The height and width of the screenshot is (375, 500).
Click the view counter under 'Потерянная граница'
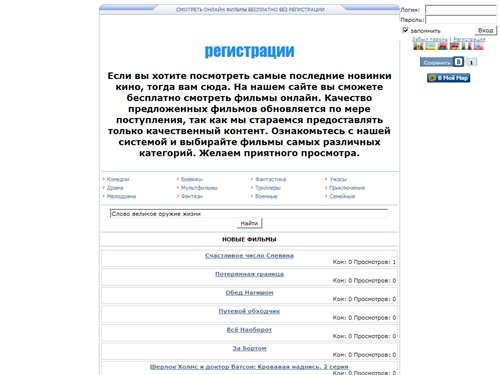[x=364, y=281]
